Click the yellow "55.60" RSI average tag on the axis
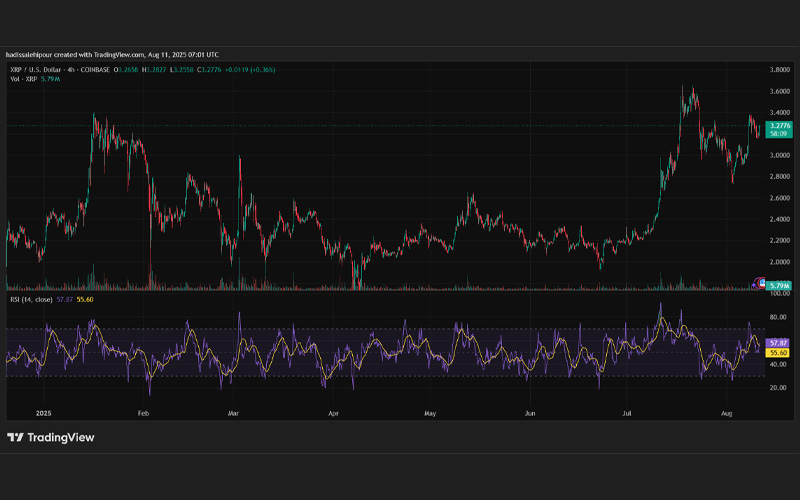The height and width of the screenshot is (500, 800). tap(778, 353)
